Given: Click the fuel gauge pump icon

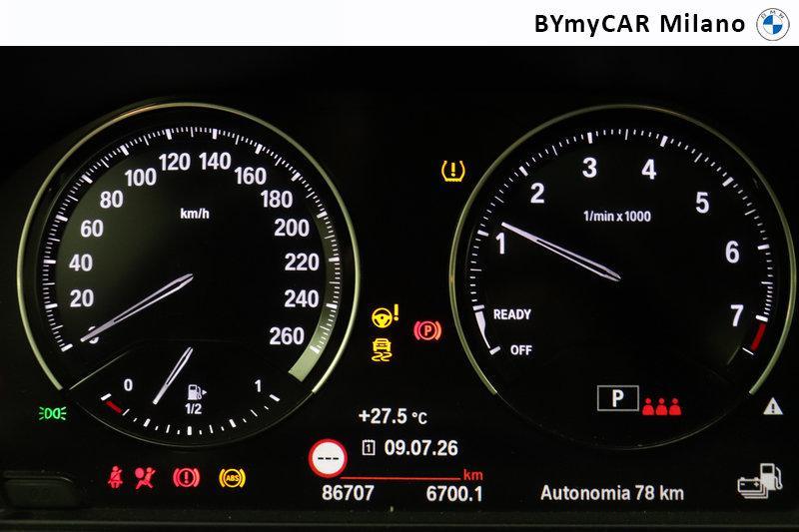Looking at the screenshot, I should (196, 392).
